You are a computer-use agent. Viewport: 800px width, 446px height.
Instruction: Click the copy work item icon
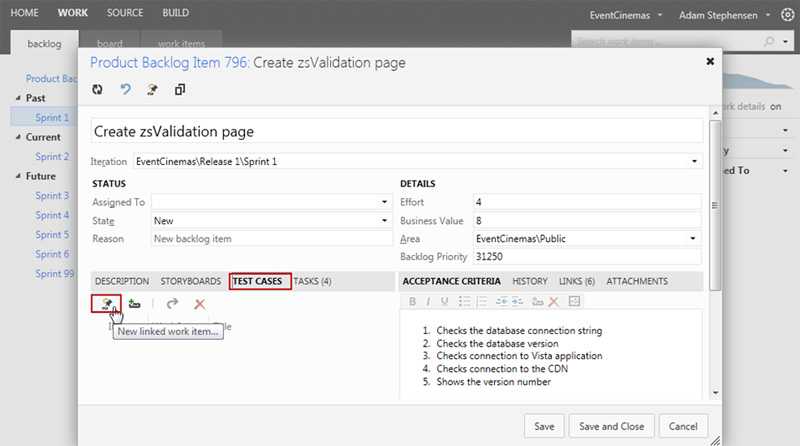click(180, 89)
